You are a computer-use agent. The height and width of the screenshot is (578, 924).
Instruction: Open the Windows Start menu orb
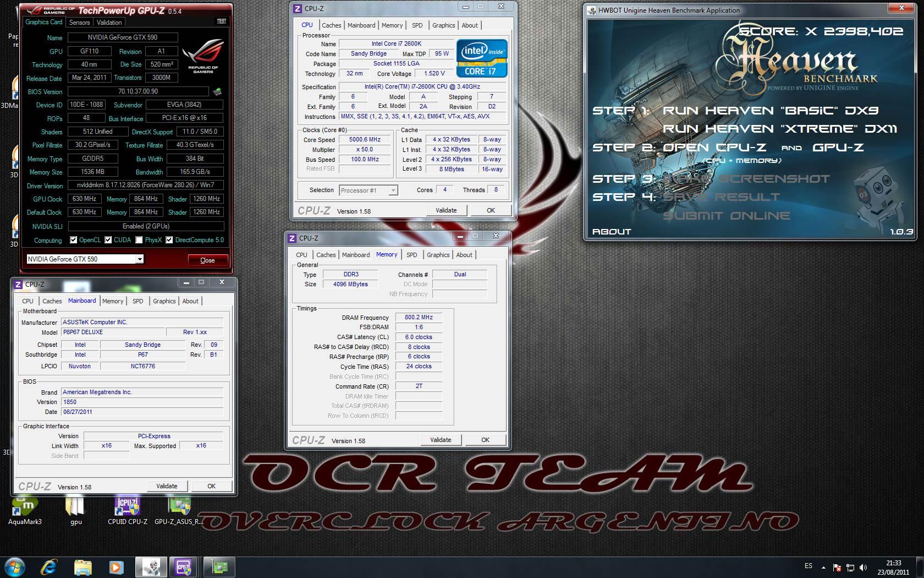pos(14,567)
